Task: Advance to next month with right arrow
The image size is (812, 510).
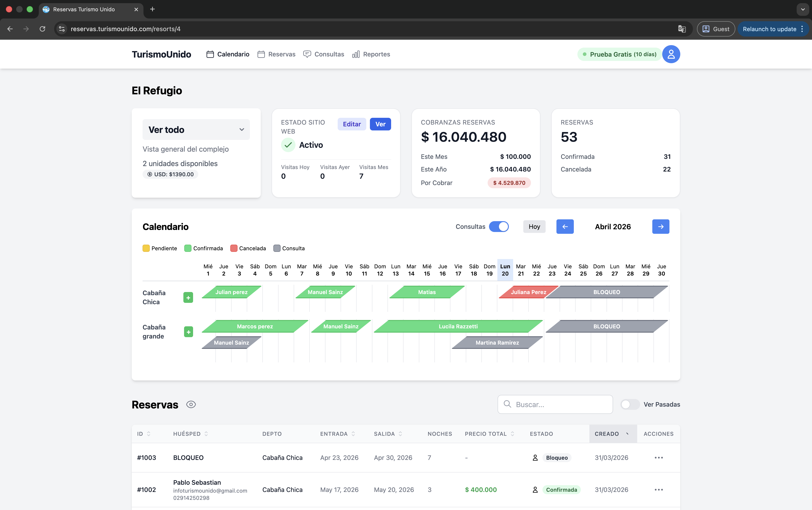Action: click(660, 227)
